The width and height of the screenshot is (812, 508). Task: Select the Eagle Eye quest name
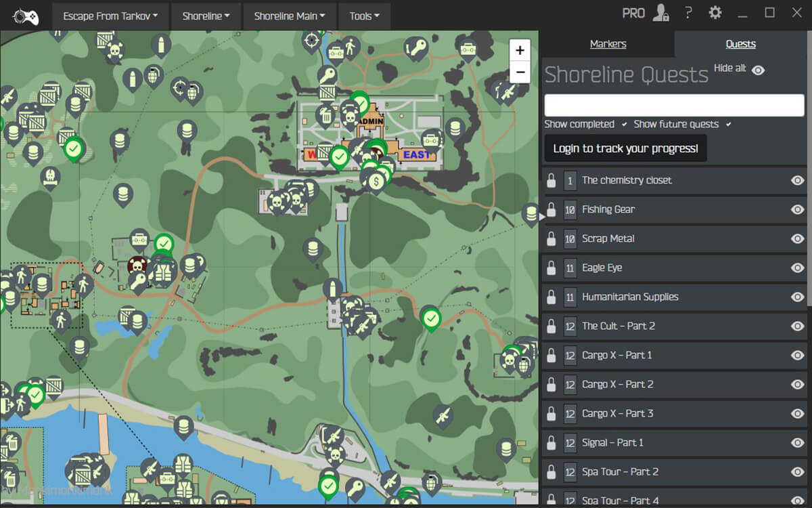pos(602,268)
